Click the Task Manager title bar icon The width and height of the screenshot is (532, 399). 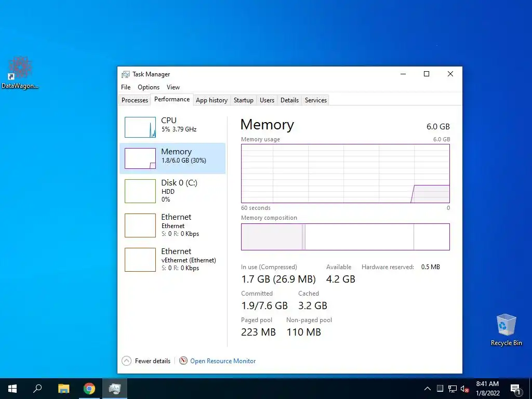coord(126,74)
